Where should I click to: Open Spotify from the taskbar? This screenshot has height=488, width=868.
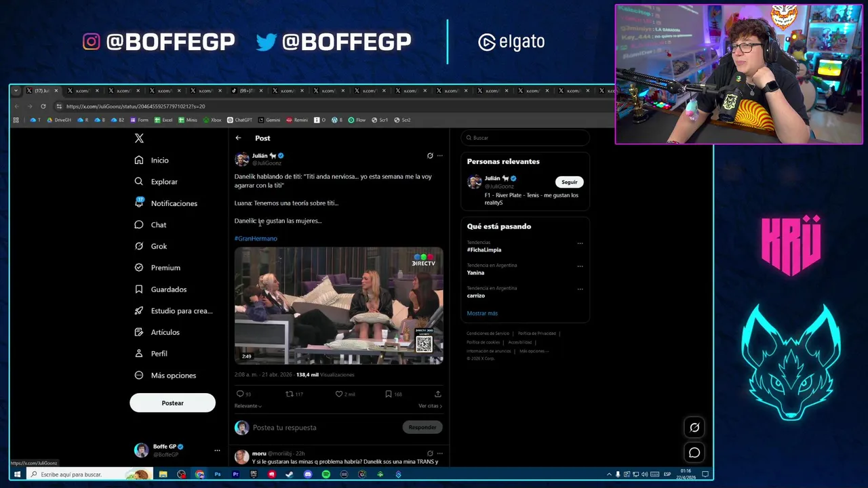[326, 474]
